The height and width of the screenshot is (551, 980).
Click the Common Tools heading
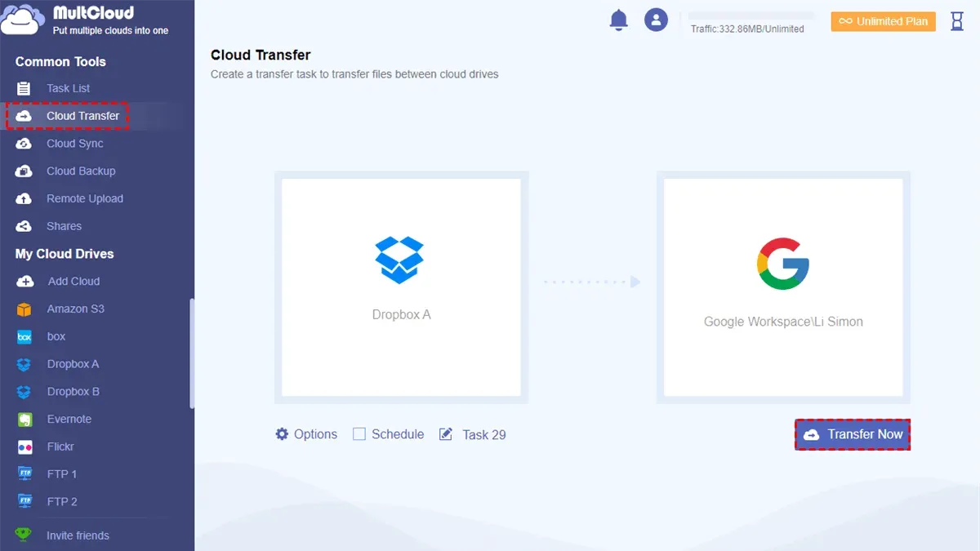point(60,62)
